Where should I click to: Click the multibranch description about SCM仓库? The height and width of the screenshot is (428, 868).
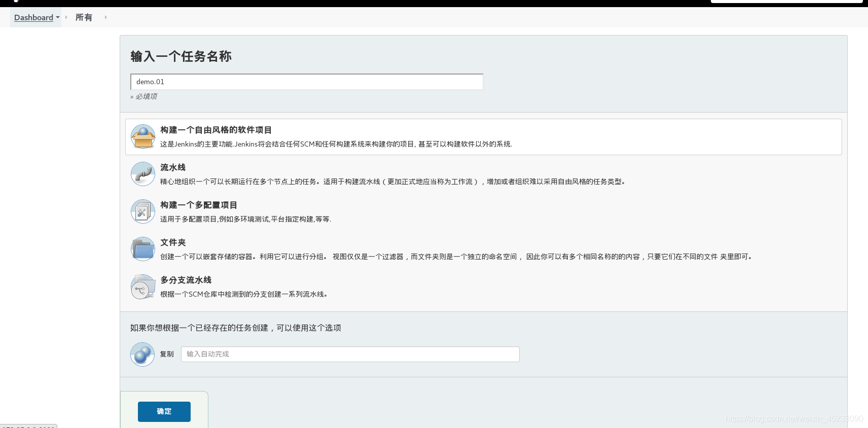coord(244,294)
